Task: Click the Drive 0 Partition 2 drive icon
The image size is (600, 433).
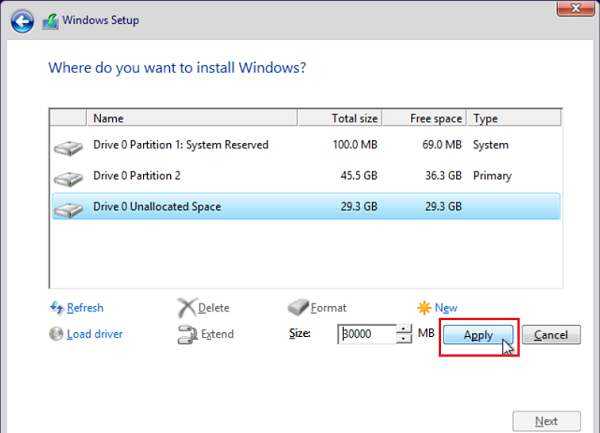Action: (x=69, y=178)
